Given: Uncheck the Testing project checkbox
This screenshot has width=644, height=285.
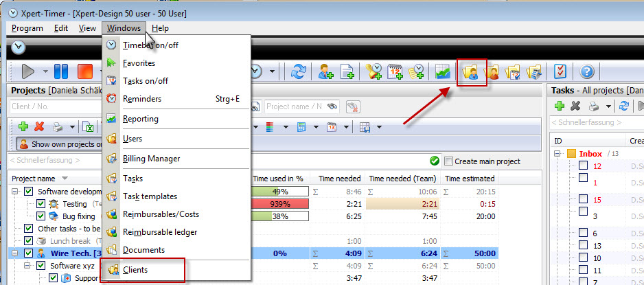Looking at the screenshot, I should click(41, 204).
